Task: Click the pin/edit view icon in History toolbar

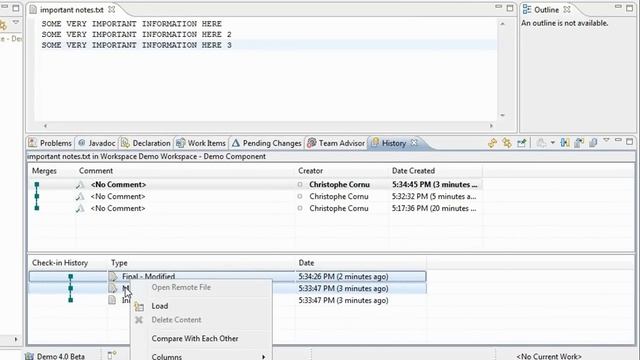Action: tap(522, 143)
